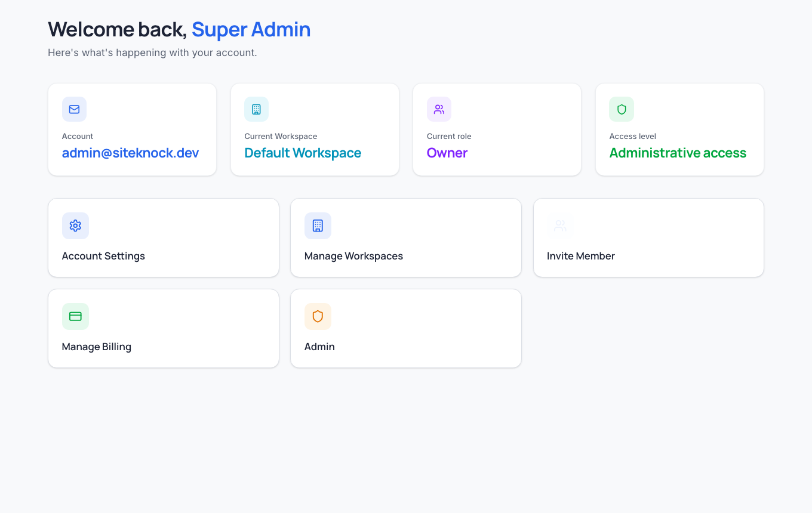812x513 pixels.
Task: Open Manage Workspaces
Action: (x=406, y=237)
